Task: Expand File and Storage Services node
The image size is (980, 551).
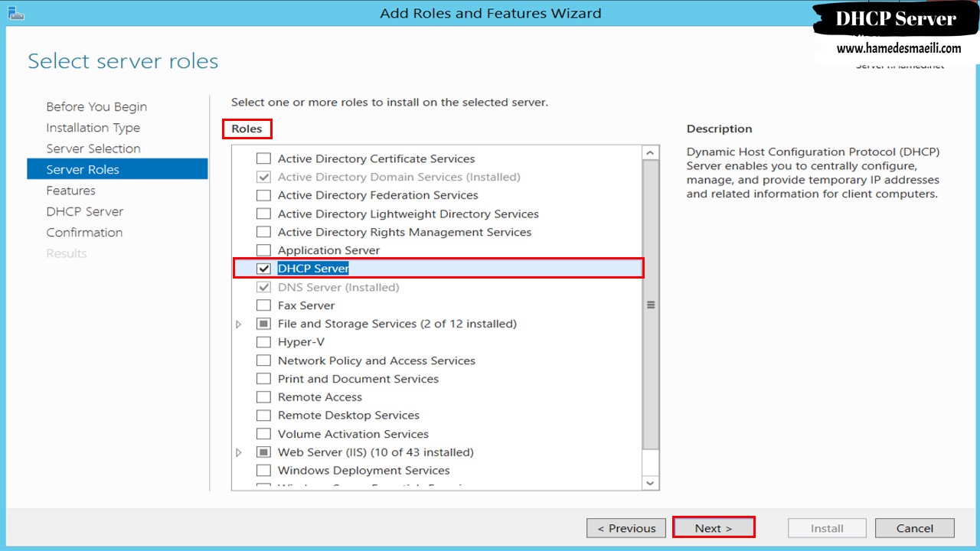Action: coord(239,324)
